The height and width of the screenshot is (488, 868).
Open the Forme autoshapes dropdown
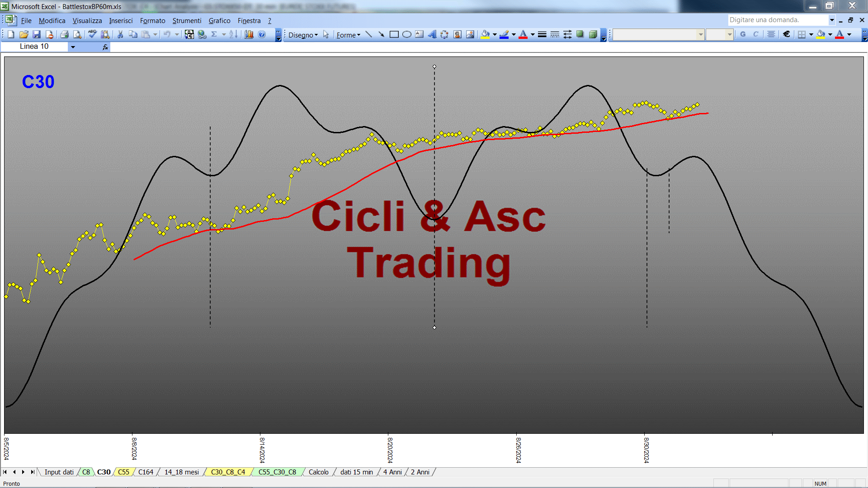click(348, 35)
